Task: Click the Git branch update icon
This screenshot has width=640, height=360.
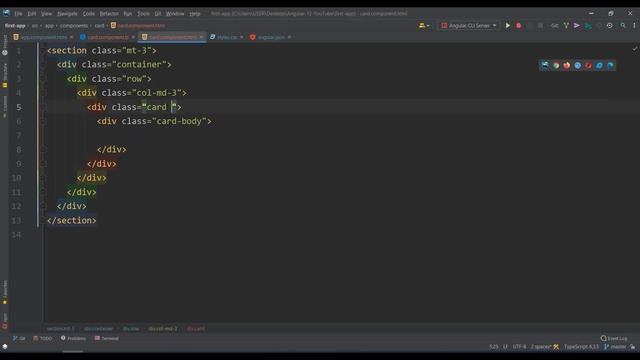Action: (x=566, y=25)
